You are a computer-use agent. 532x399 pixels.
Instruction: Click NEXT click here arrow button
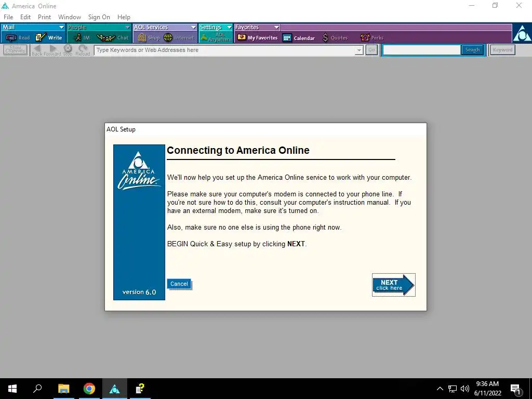click(x=394, y=285)
